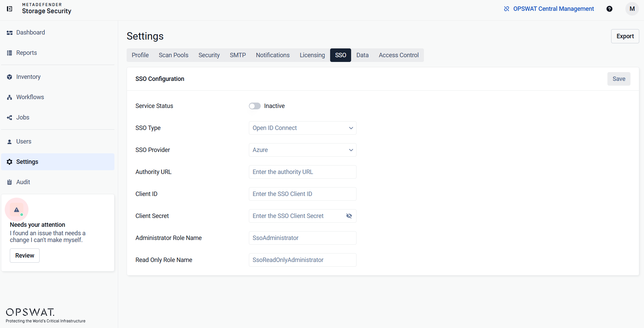Click the Reports list icon
Image resolution: width=644 pixels, height=328 pixels.
(x=9, y=53)
